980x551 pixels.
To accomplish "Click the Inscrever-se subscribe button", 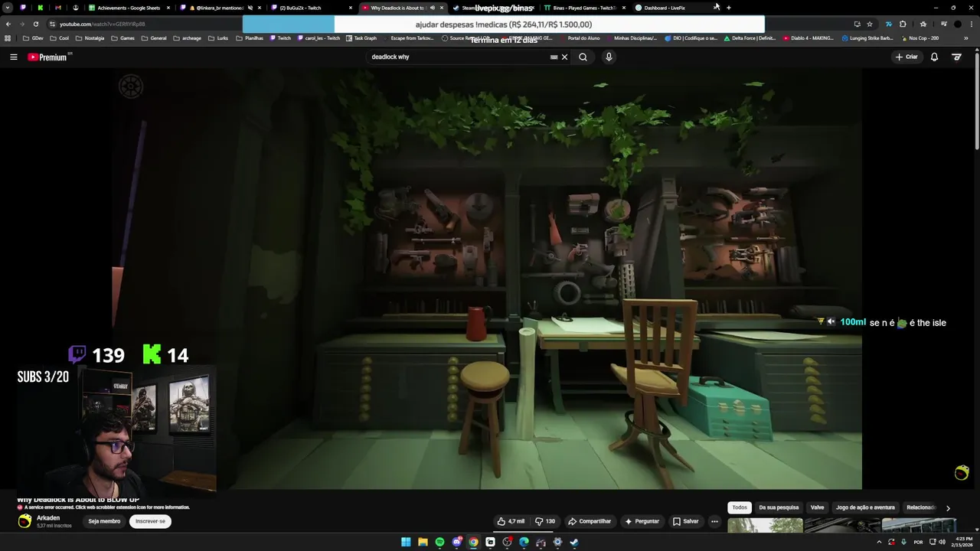I will coord(150,521).
